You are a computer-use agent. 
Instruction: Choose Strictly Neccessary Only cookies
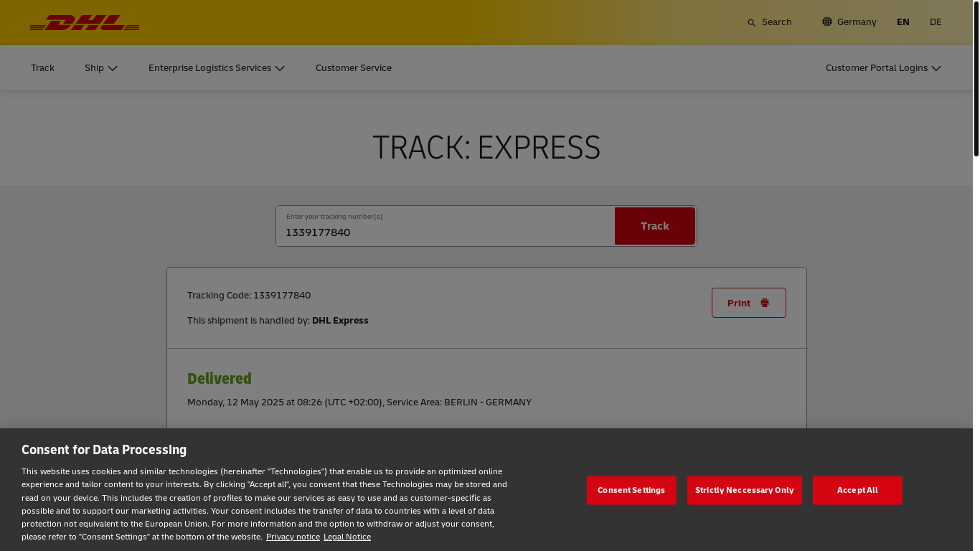tap(745, 490)
